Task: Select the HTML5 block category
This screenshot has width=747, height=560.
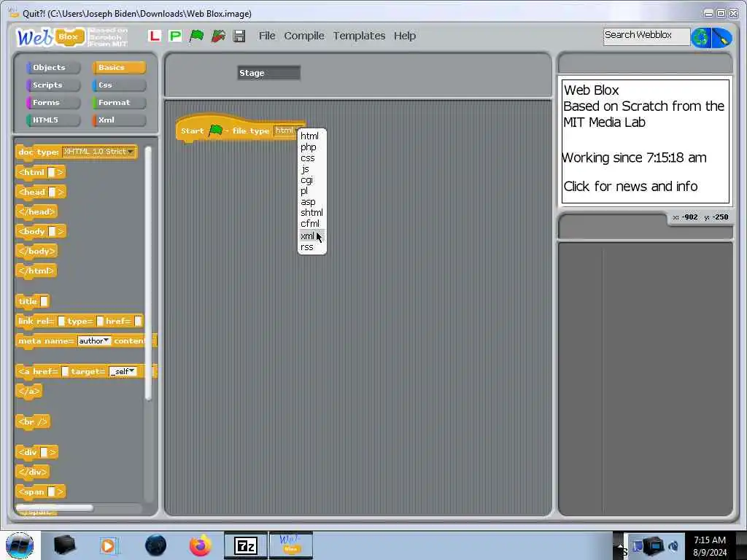Action: click(53, 120)
